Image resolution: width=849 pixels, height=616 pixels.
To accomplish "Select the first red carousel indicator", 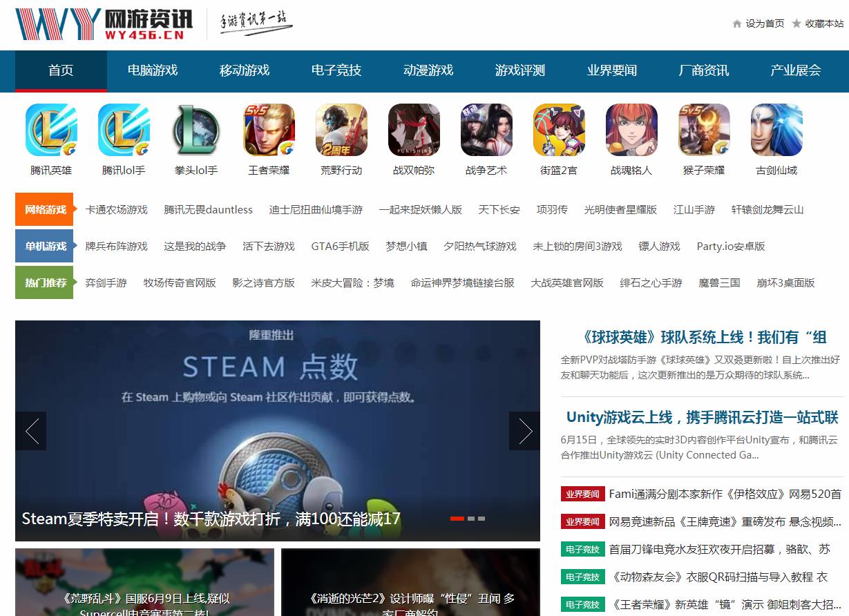I will pyautogui.click(x=457, y=518).
